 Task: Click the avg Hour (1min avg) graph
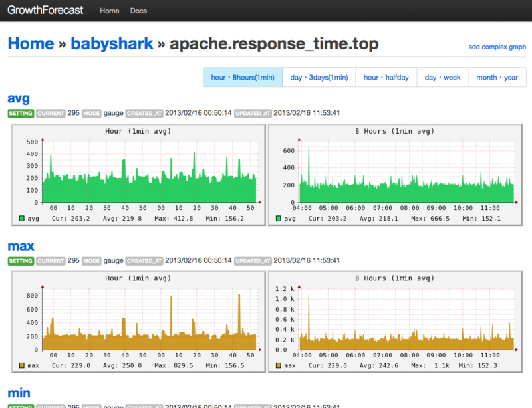point(138,175)
